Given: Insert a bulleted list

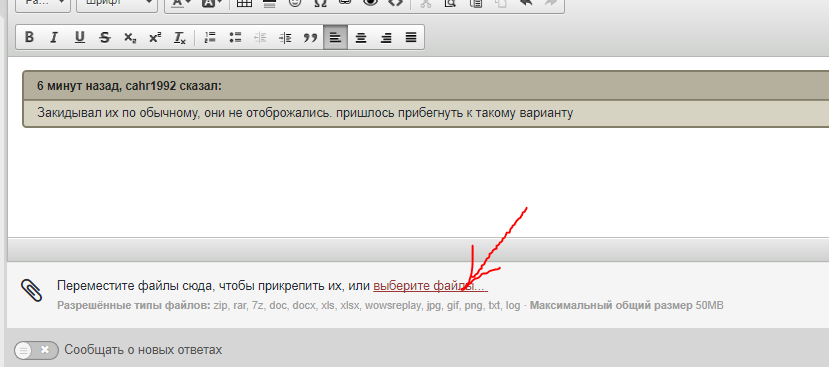Looking at the screenshot, I should point(235,38).
